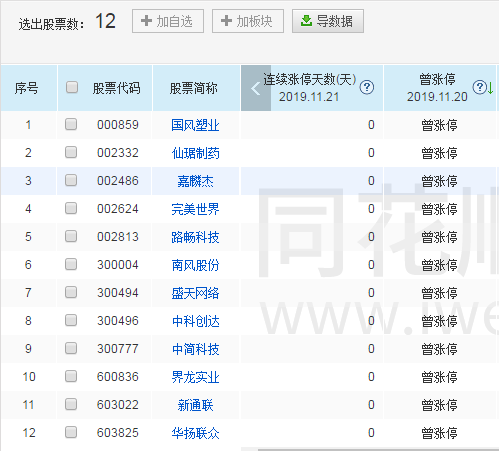The height and width of the screenshot is (451, 499).
Task: Check the box for stock 002813
Action: [x=71, y=236]
